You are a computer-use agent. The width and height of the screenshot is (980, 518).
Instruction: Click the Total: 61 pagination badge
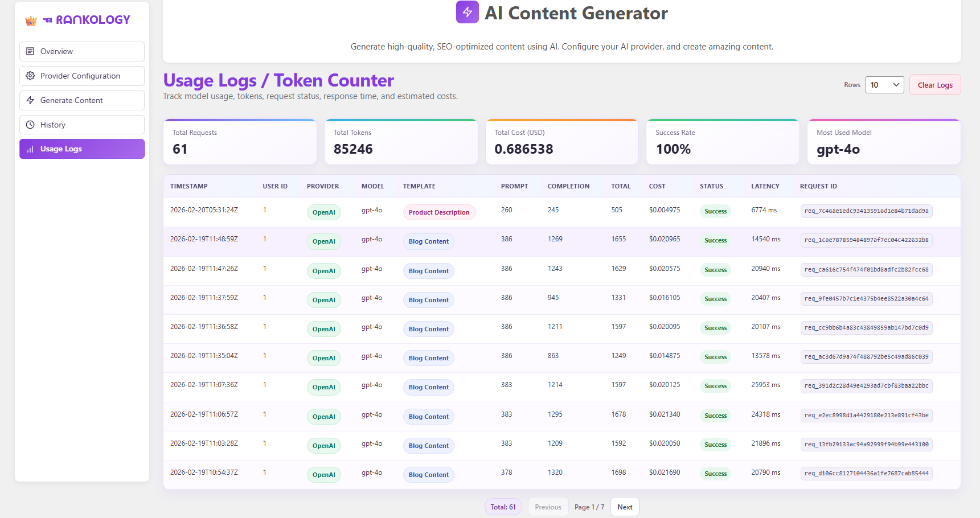click(503, 507)
